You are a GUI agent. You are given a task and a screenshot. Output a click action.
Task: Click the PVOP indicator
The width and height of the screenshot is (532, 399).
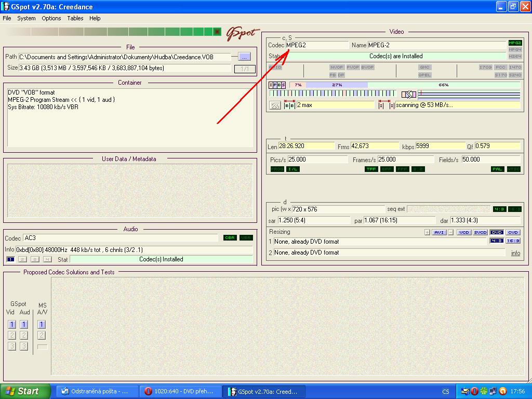point(353,67)
